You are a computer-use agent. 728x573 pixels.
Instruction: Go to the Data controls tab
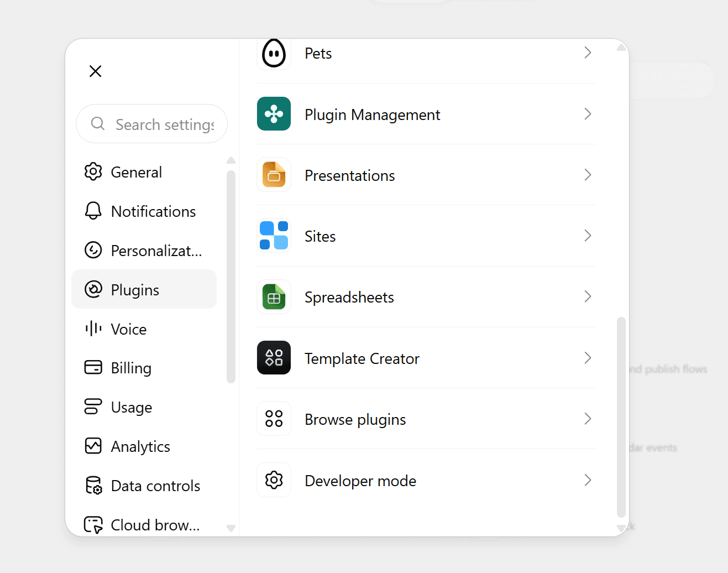click(144, 486)
